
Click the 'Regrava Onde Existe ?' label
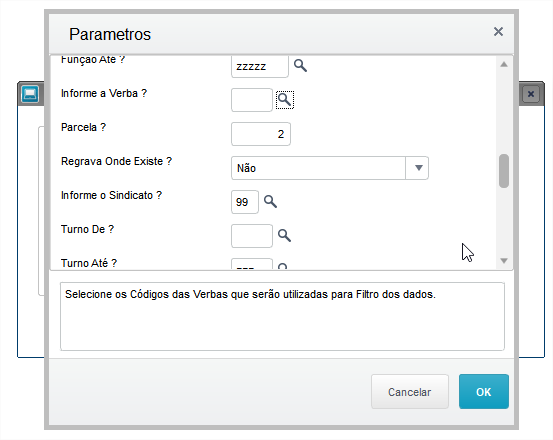coord(116,161)
